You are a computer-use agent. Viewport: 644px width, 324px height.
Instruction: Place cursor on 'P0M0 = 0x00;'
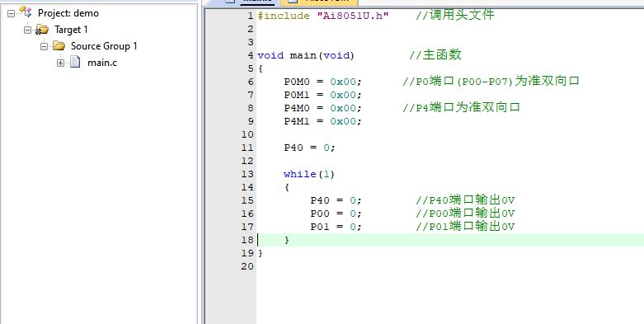(322, 82)
